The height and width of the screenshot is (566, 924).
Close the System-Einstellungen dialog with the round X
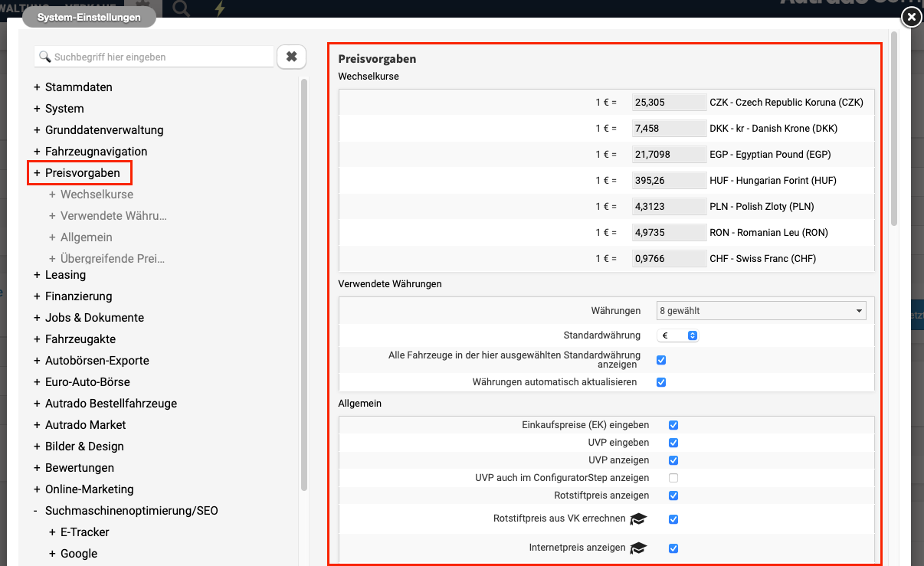click(910, 17)
